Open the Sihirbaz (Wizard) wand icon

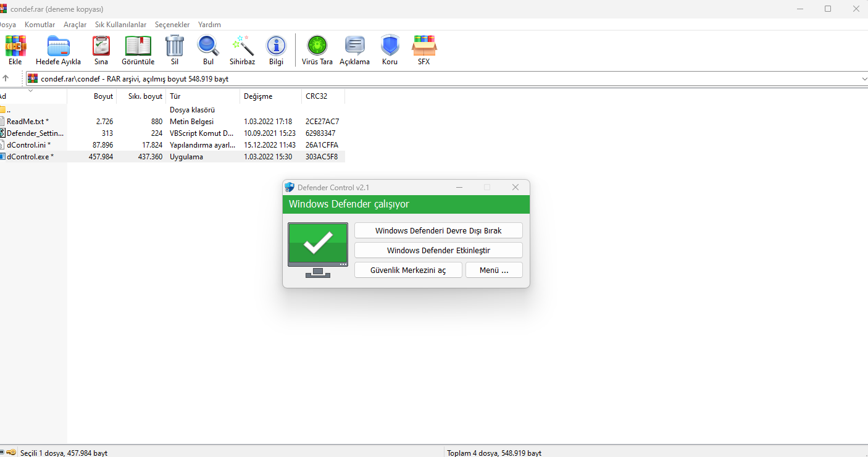(x=243, y=46)
